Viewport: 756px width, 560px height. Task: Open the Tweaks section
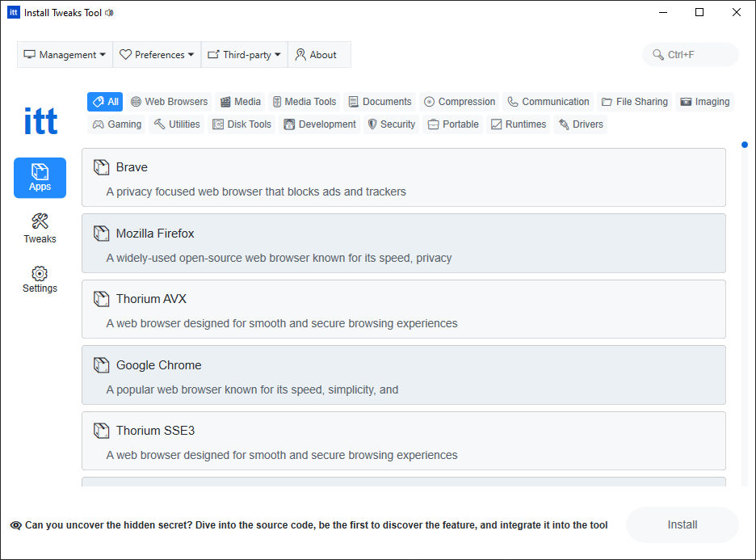[x=40, y=228]
